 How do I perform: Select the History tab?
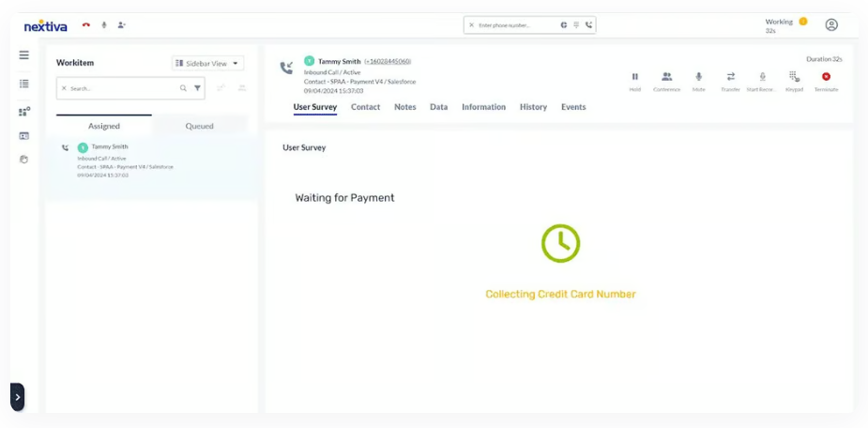click(533, 107)
